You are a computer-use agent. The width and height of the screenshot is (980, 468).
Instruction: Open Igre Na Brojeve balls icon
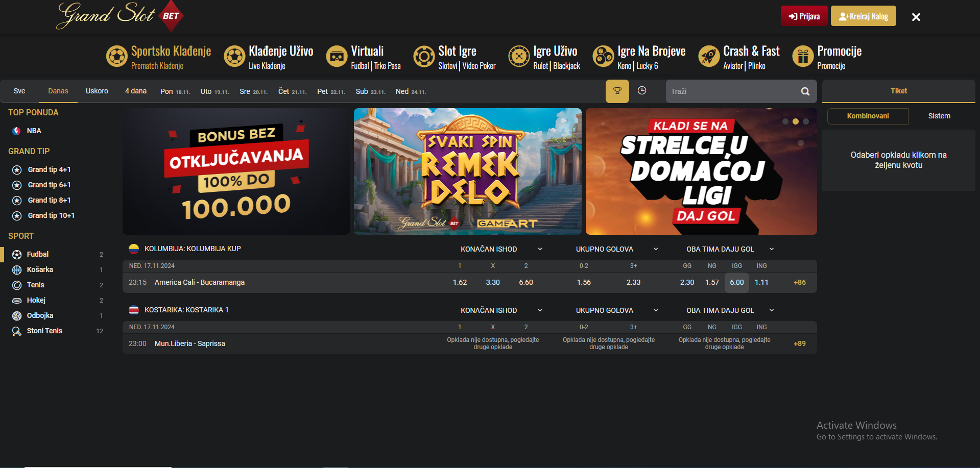(x=603, y=56)
